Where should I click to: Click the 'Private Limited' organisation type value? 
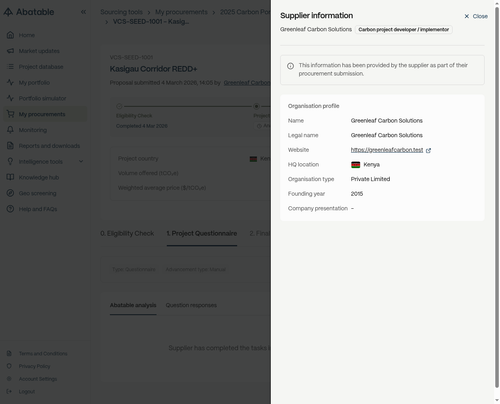coord(370,179)
